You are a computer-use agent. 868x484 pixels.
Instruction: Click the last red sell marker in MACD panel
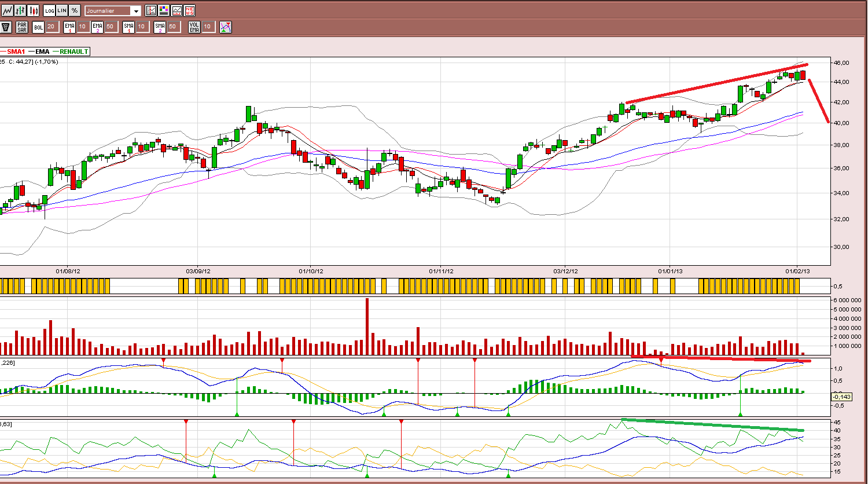tap(661, 361)
